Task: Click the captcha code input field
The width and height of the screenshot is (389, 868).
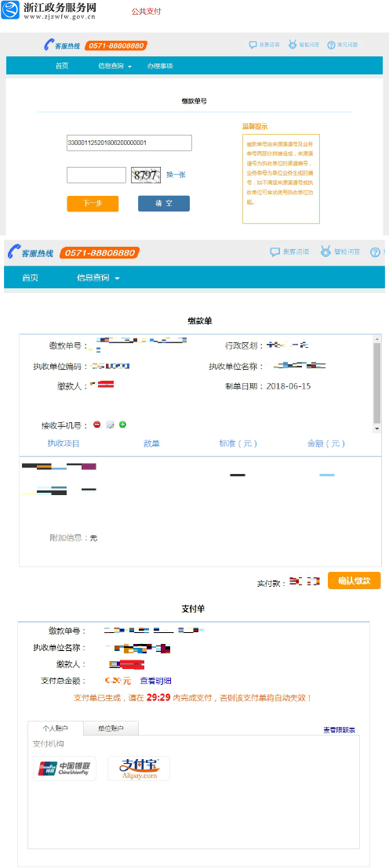Action: (x=96, y=175)
